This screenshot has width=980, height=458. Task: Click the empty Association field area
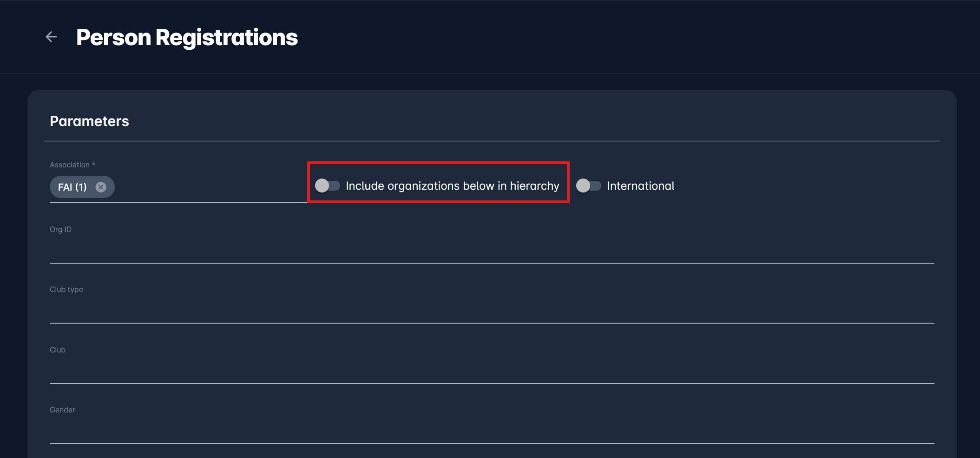(x=209, y=187)
